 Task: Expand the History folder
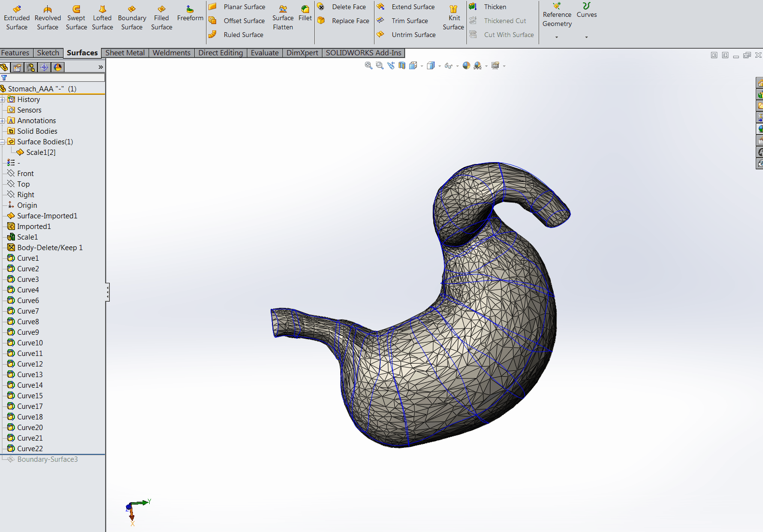click(x=2, y=100)
